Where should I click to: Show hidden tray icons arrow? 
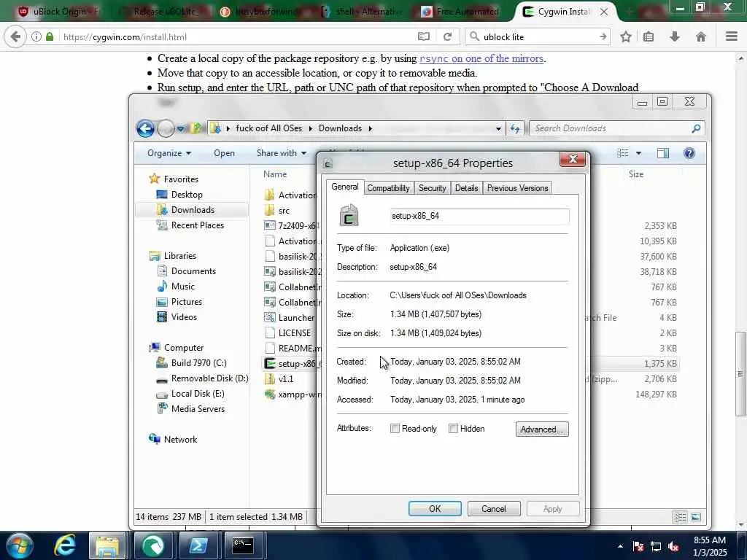click(x=620, y=546)
